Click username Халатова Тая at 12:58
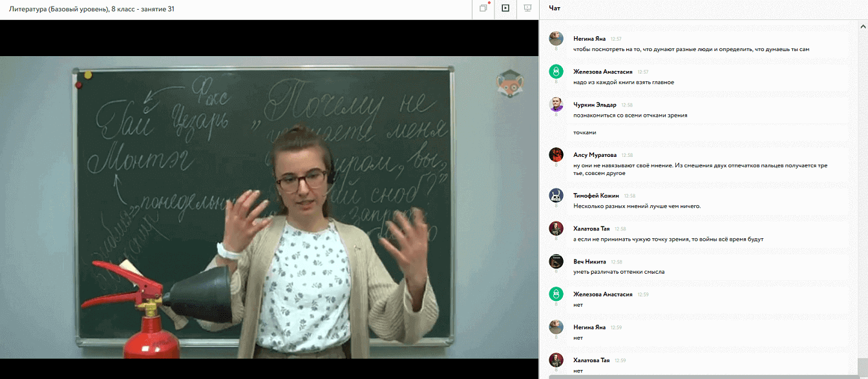This screenshot has height=379, width=868. tap(591, 229)
